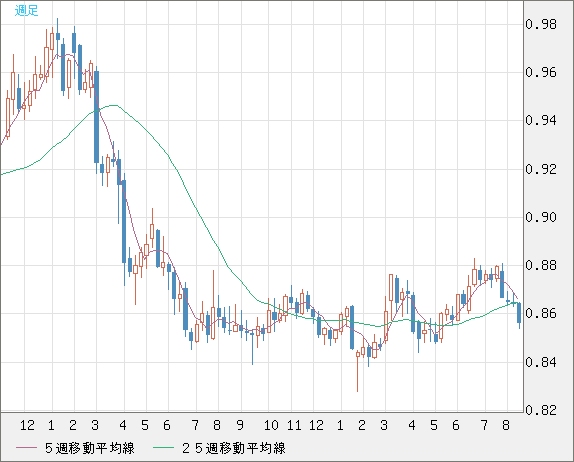Select the green 25-week average legend swatch
The width and height of the screenshot is (574, 462).
click(163, 448)
